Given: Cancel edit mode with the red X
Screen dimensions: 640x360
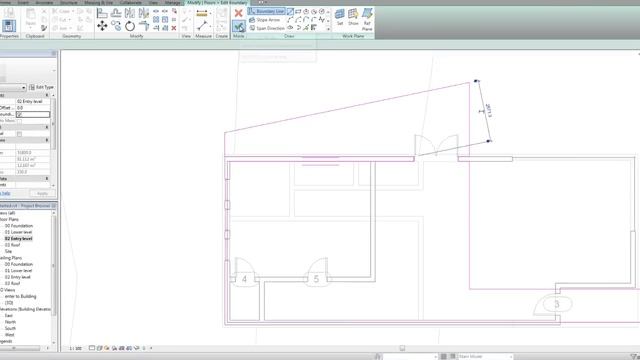Looking at the screenshot, I should tap(238, 13).
